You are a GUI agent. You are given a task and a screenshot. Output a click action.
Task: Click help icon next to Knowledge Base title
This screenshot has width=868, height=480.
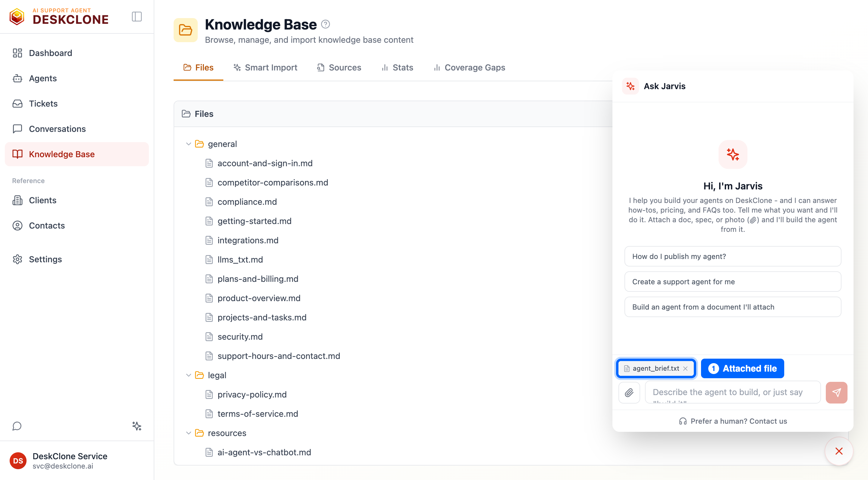click(325, 24)
